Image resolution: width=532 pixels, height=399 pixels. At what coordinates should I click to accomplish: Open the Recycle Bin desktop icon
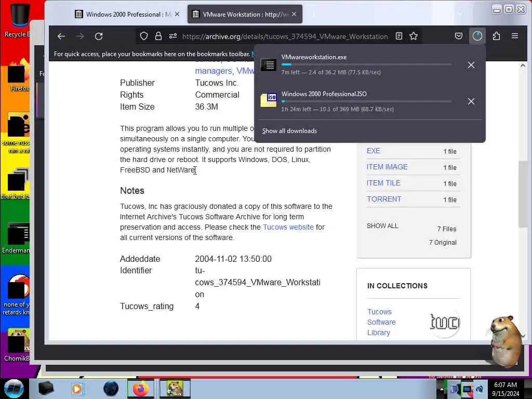(x=18, y=19)
